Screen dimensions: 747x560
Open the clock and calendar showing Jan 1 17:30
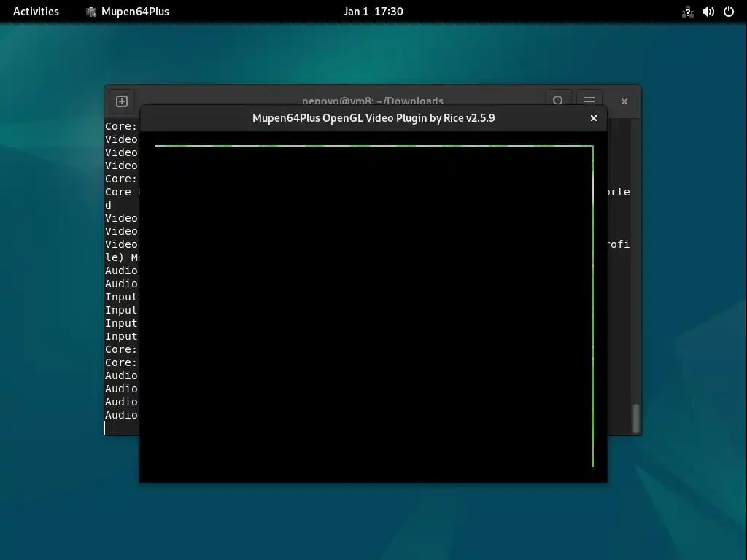coord(373,12)
